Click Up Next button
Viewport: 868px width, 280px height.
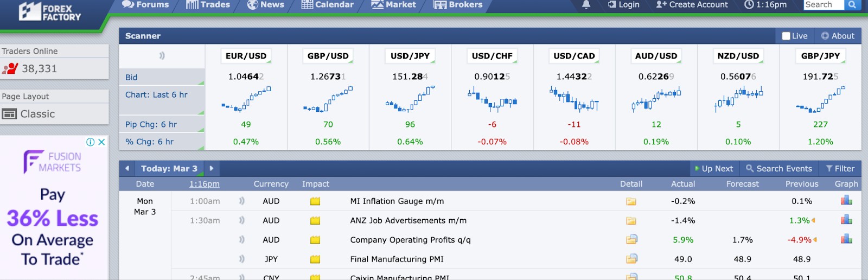[x=714, y=169]
